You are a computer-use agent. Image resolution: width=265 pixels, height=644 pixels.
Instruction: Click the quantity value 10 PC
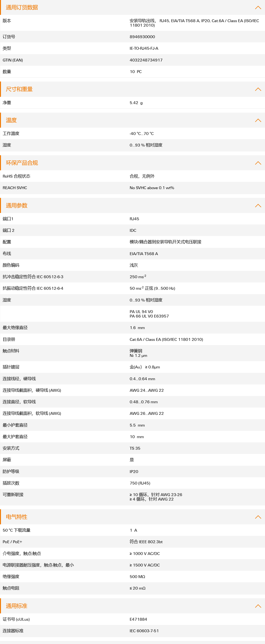(x=136, y=72)
